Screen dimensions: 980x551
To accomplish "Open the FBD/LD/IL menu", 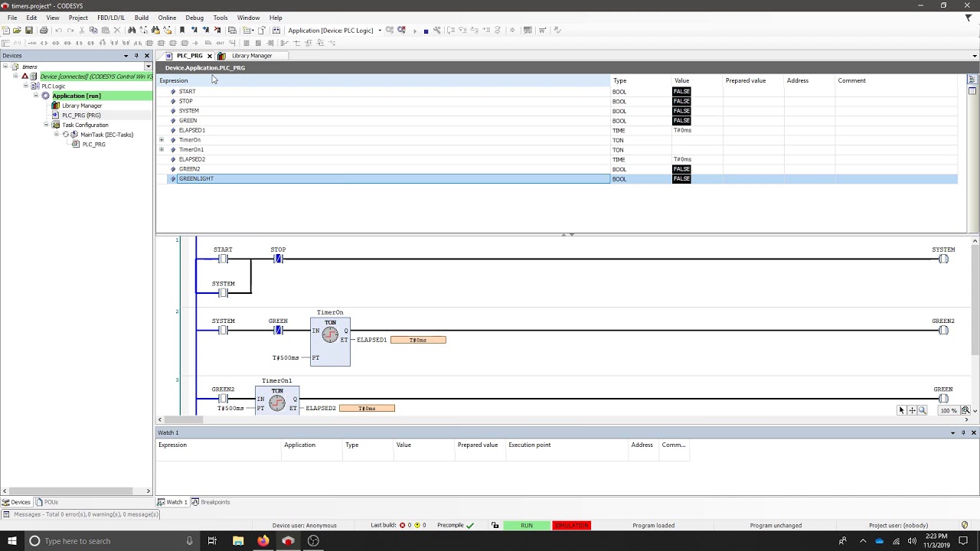I will pos(111,18).
